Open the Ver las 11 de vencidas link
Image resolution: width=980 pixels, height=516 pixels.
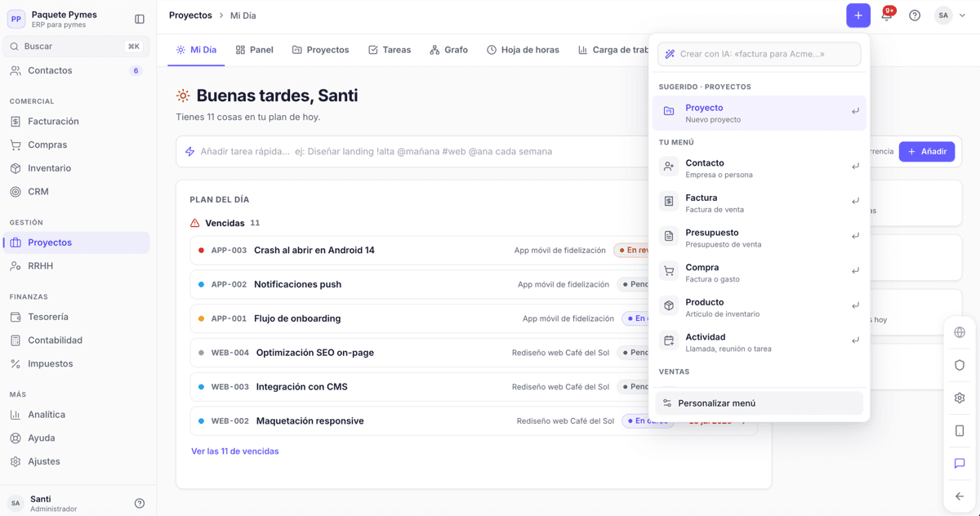pyautogui.click(x=235, y=451)
